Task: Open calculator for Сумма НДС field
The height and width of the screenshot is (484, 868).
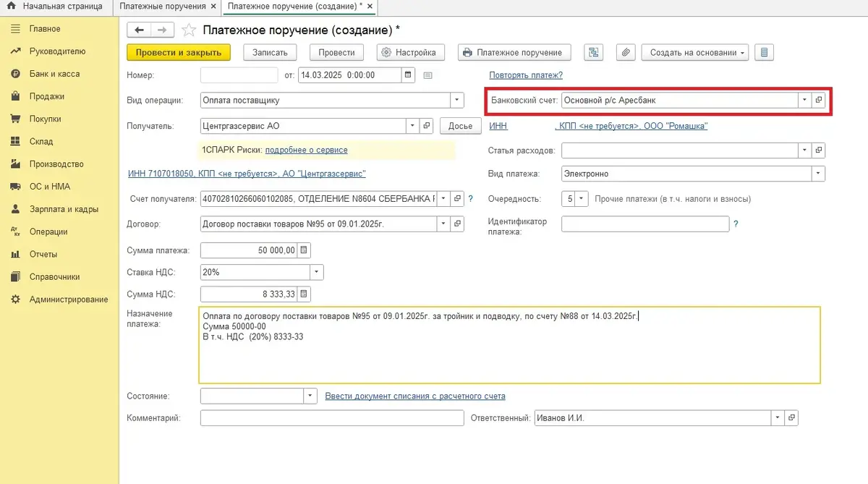Action: click(304, 294)
